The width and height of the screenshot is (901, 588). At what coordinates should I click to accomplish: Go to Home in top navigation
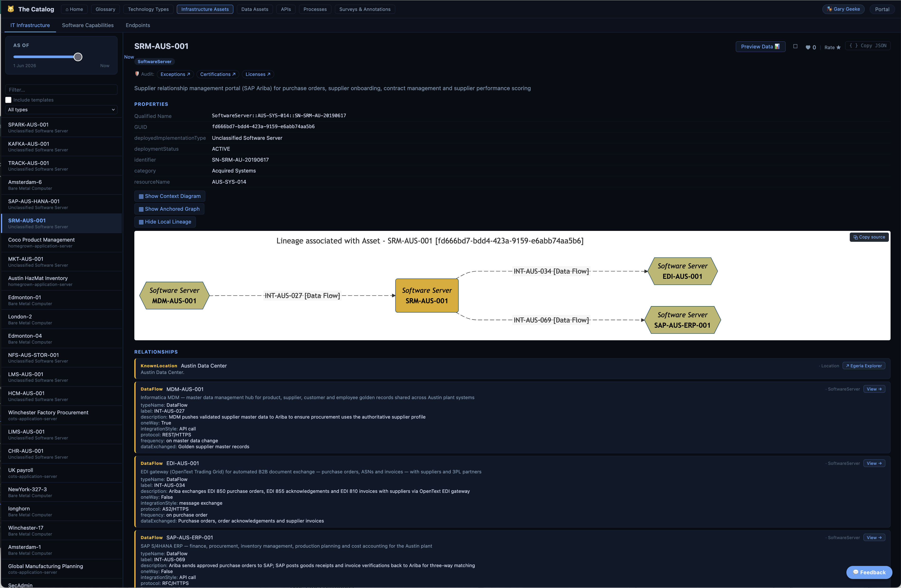74,9
